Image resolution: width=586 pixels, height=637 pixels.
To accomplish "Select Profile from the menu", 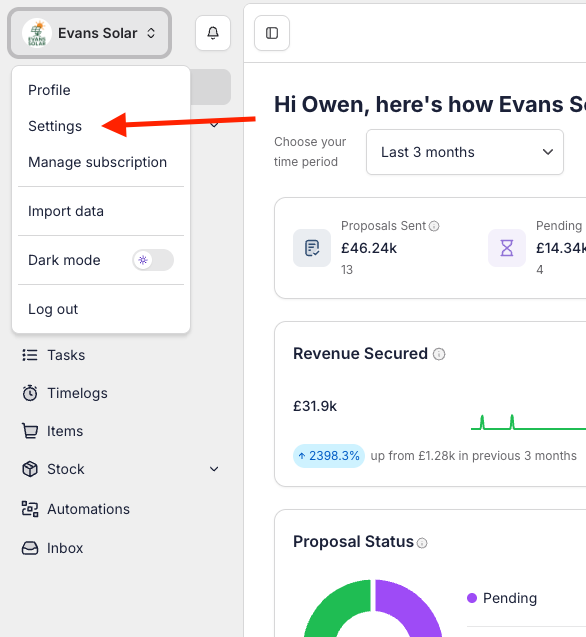I will point(49,90).
